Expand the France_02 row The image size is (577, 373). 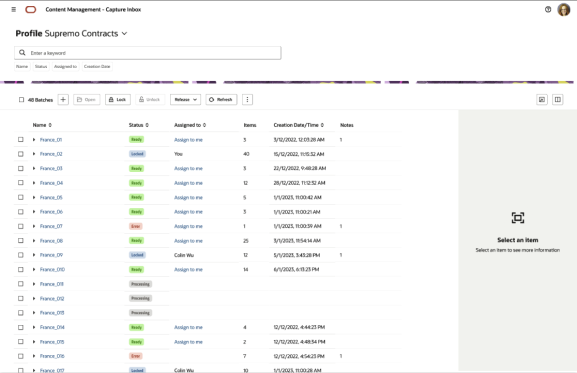pyautogui.click(x=34, y=154)
